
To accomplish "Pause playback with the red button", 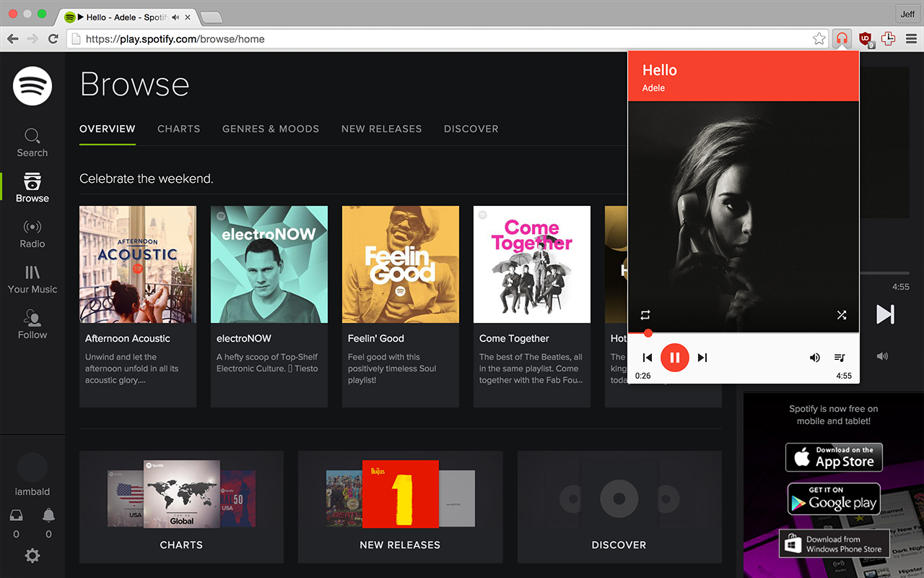I will tap(675, 357).
